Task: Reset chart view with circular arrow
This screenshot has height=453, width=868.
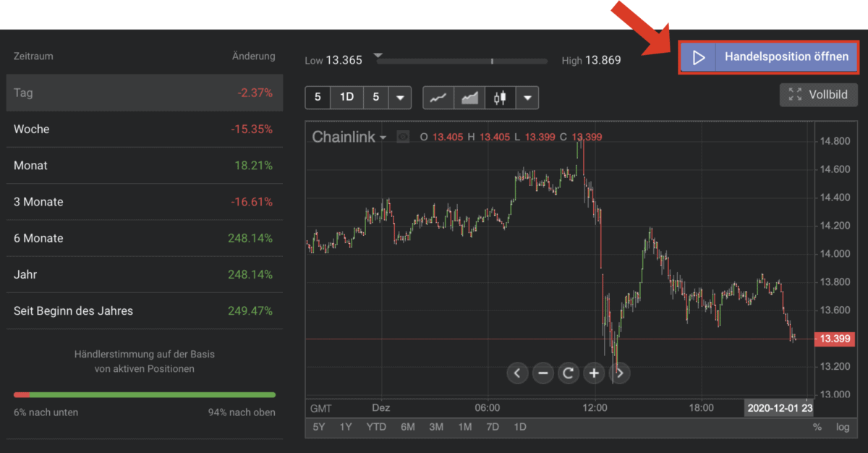Action: (569, 373)
